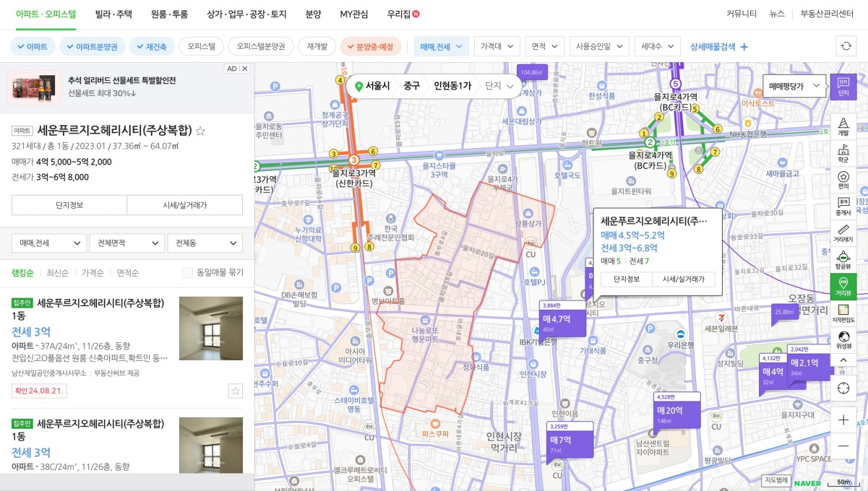Open the 원룸·투룸 tab
This screenshot has width=868, height=491.
point(169,14)
